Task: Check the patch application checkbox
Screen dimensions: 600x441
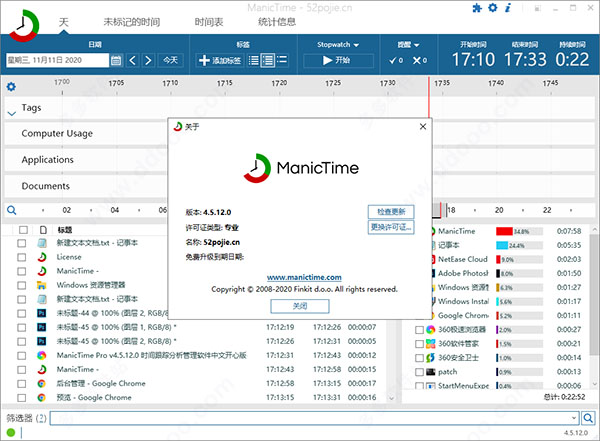Action: [419, 372]
